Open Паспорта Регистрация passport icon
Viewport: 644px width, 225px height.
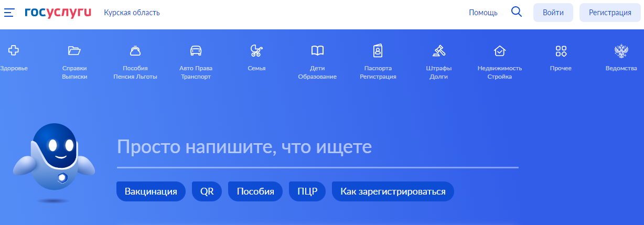click(378, 51)
